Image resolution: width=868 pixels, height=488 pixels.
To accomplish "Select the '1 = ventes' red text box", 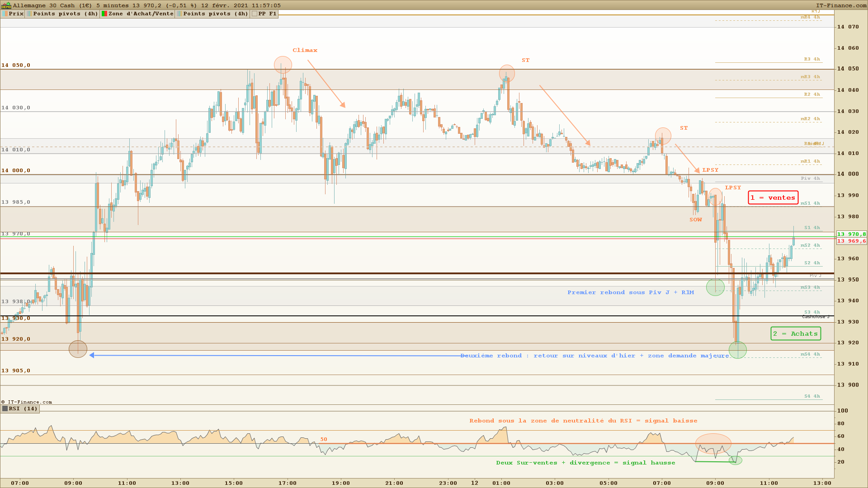I will point(773,197).
